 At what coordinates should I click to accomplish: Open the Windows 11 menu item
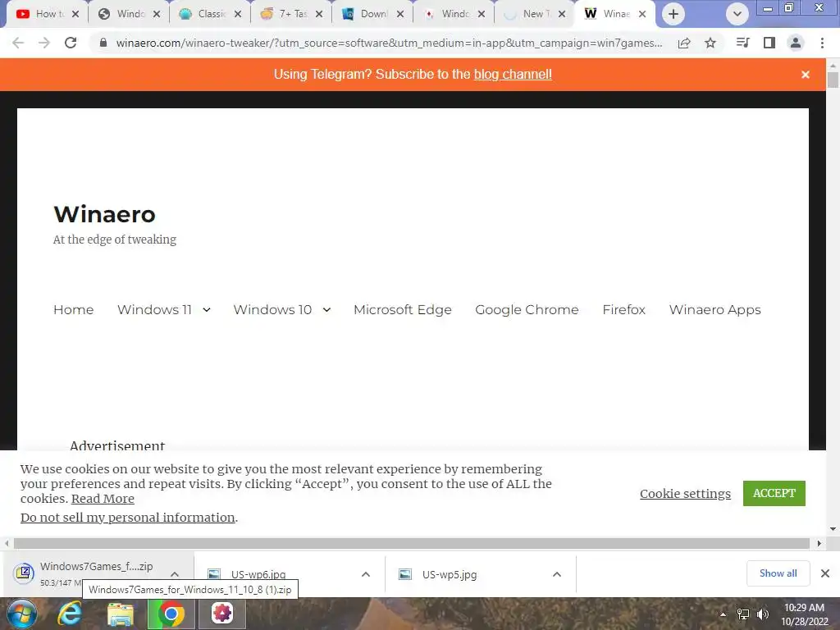[154, 309]
